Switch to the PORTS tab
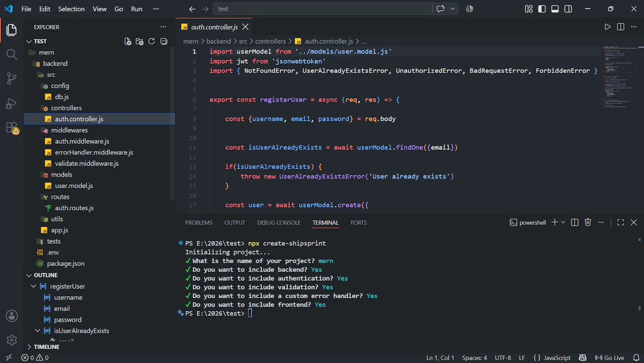The height and width of the screenshot is (363, 644). (359, 223)
